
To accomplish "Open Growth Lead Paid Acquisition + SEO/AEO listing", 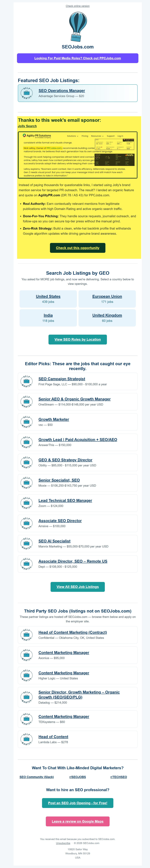I will pos(78,440).
